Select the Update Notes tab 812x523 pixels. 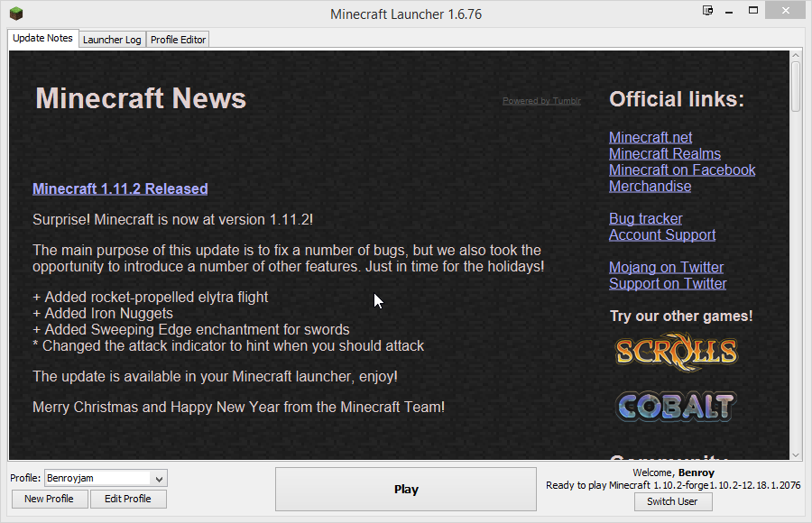42,39
